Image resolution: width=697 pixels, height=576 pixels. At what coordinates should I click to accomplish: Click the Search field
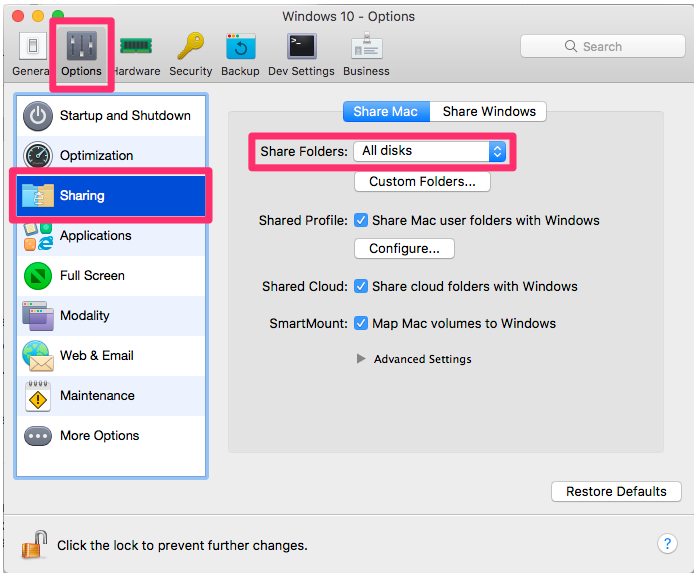coord(603,46)
